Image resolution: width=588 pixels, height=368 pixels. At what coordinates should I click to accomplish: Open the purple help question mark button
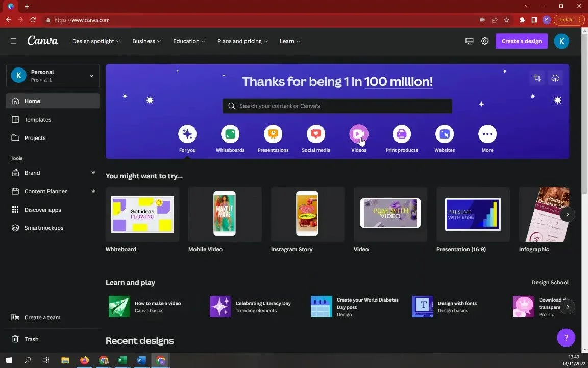(566, 337)
